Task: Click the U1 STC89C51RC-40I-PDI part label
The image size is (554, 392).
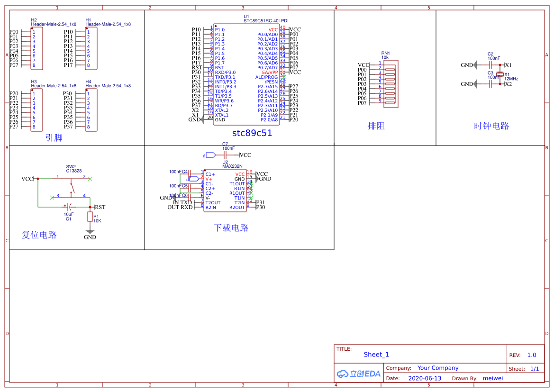Action: tap(266, 19)
